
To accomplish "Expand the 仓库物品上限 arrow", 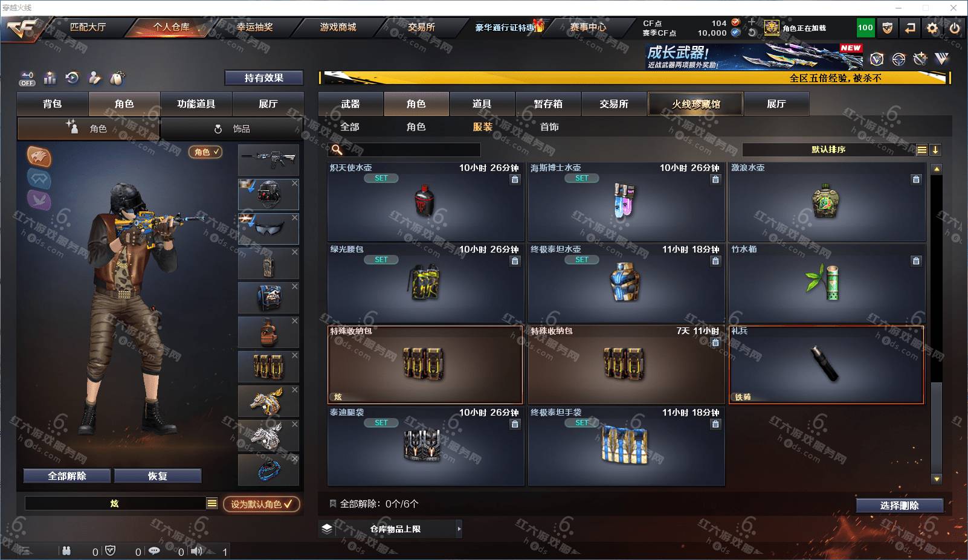I will tap(459, 529).
